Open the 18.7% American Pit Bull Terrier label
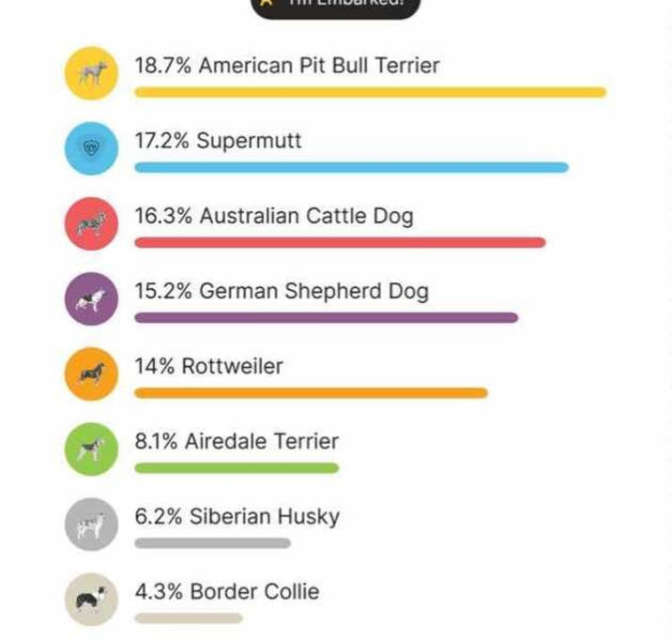The image size is (672, 639). pos(287,66)
